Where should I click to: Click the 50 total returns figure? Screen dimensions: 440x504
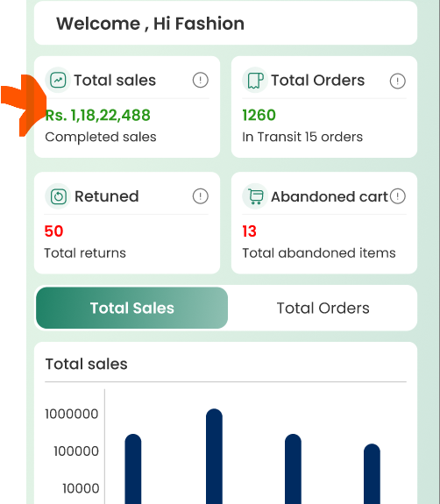[x=53, y=231]
